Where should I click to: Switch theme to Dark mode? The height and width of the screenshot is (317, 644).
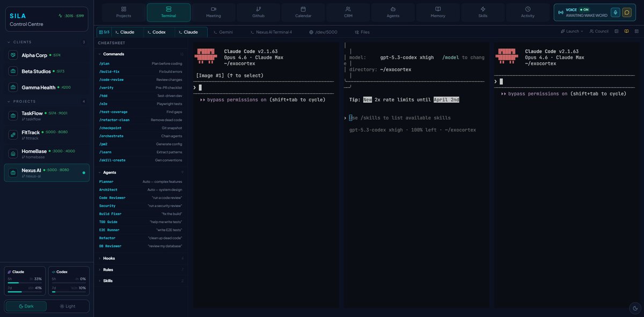(x=26, y=306)
